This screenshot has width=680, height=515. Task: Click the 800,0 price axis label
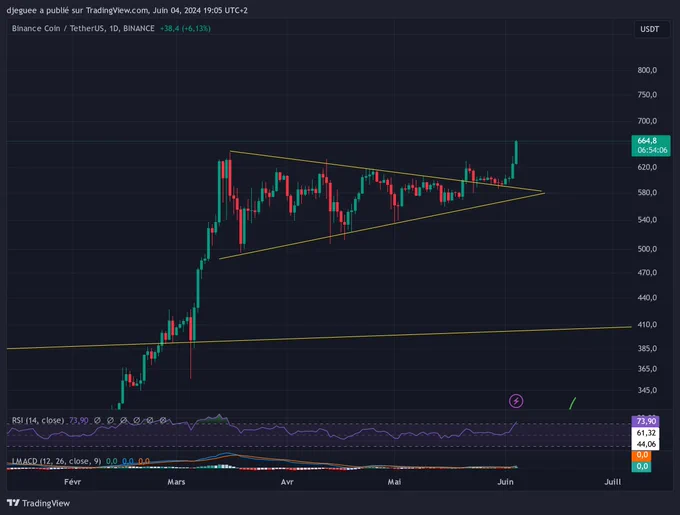647,70
